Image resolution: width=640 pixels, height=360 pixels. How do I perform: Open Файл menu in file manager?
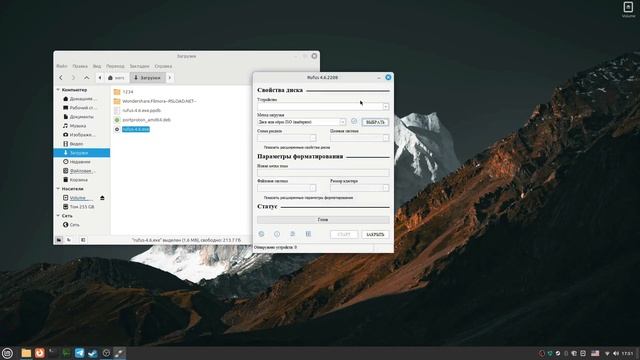62,66
